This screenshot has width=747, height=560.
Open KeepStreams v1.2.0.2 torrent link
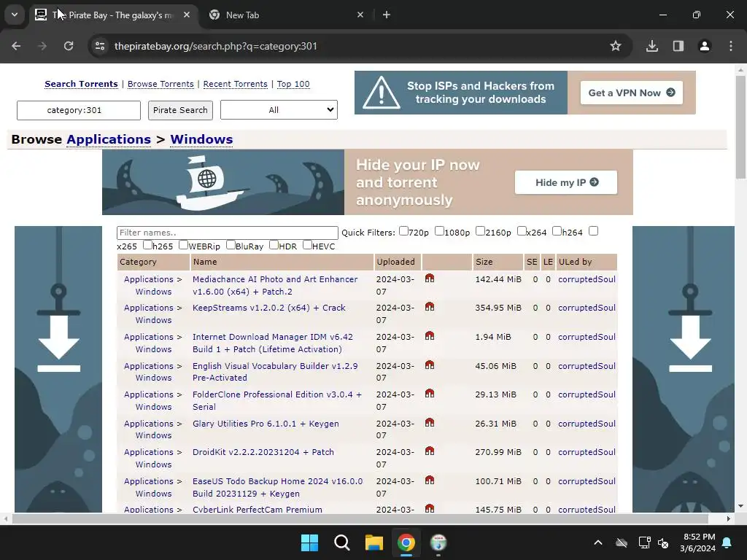[268, 308]
